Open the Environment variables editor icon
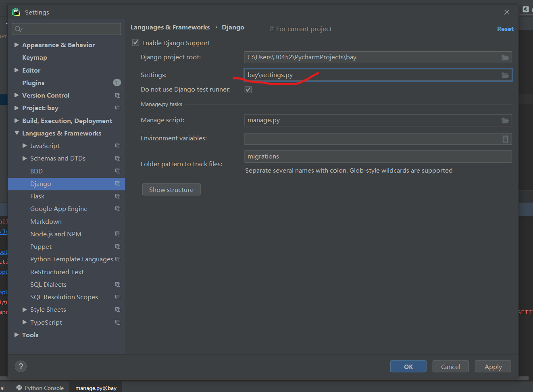 [x=505, y=139]
